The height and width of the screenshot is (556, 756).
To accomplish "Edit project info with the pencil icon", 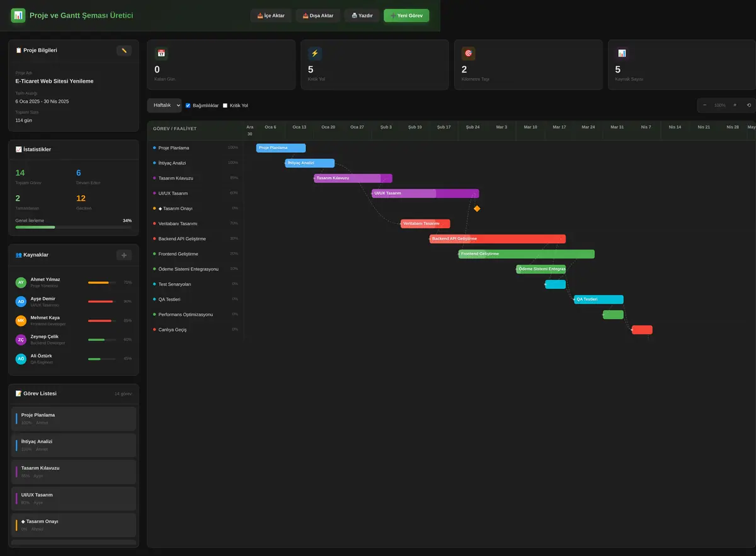I will [x=124, y=50].
